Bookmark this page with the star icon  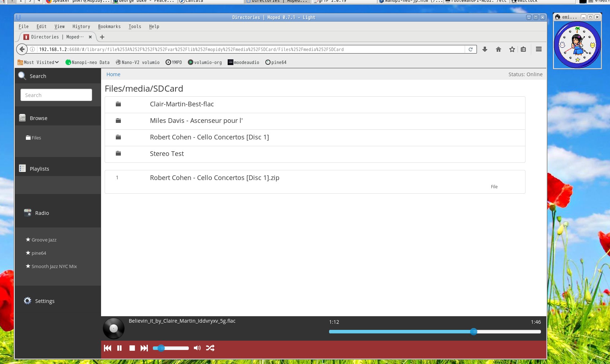coord(512,49)
